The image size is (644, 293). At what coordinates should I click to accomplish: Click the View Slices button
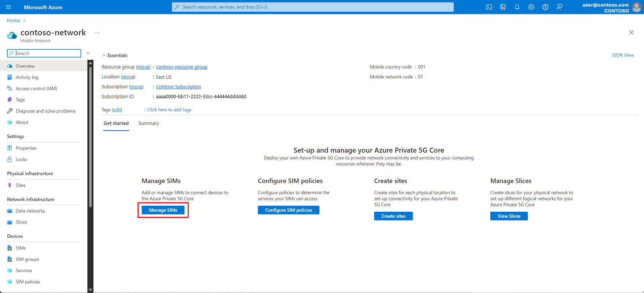tap(509, 216)
